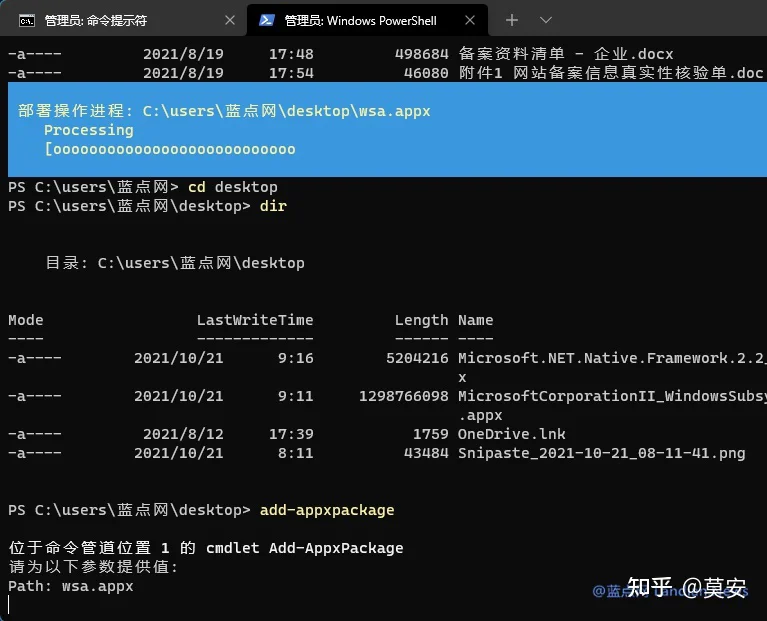Click the length value 498684
The width and height of the screenshot is (767, 621).
421,54
